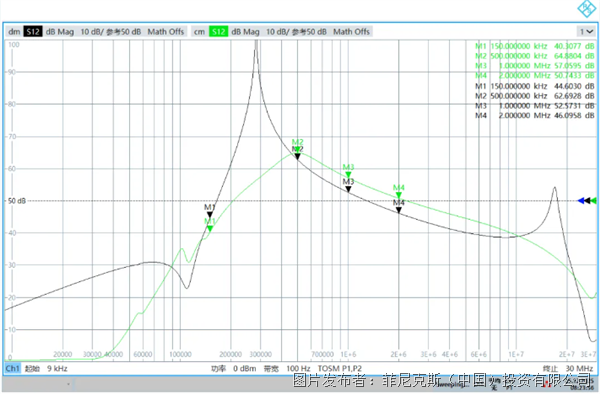Click the stop frequency value 30 MHz
Screen dimensions: 600x394
tap(579, 369)
